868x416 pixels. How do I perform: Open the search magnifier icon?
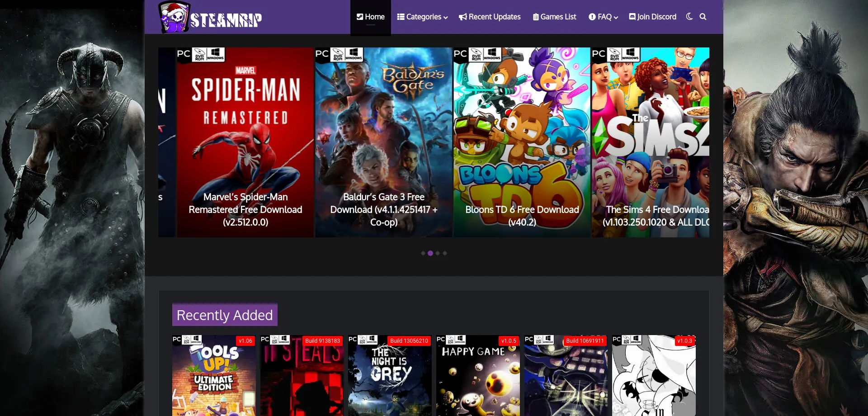pyautogui.click(x=703, y=17)
